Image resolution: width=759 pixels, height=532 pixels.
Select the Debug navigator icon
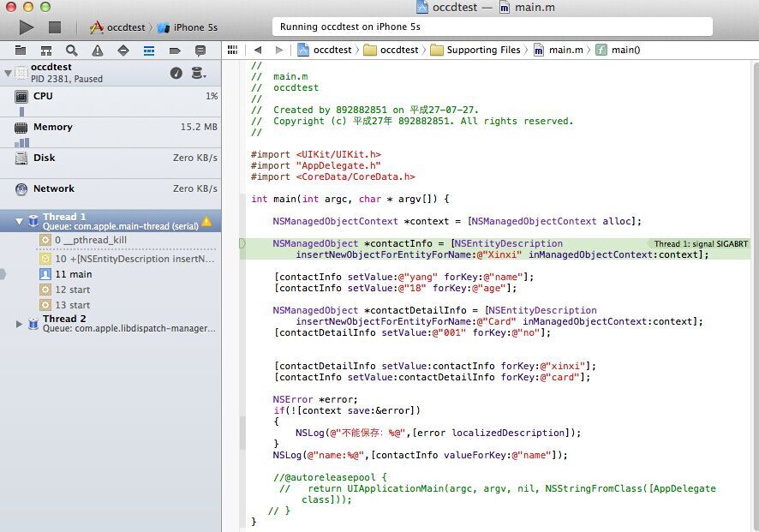pos(149,51)
